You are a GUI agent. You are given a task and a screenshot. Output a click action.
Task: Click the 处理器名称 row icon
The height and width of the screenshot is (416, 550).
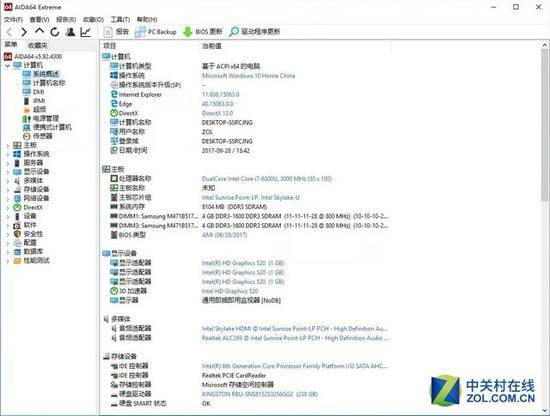[114, 179]
